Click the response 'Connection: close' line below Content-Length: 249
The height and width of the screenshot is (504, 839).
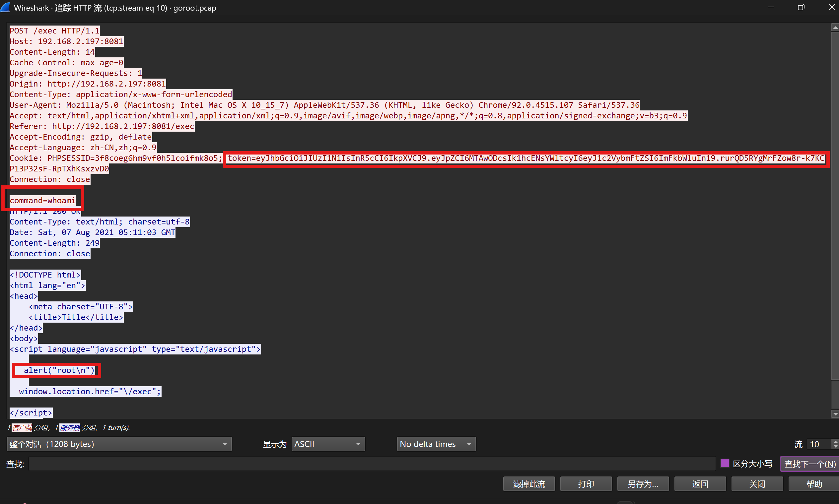coord(50,253)
